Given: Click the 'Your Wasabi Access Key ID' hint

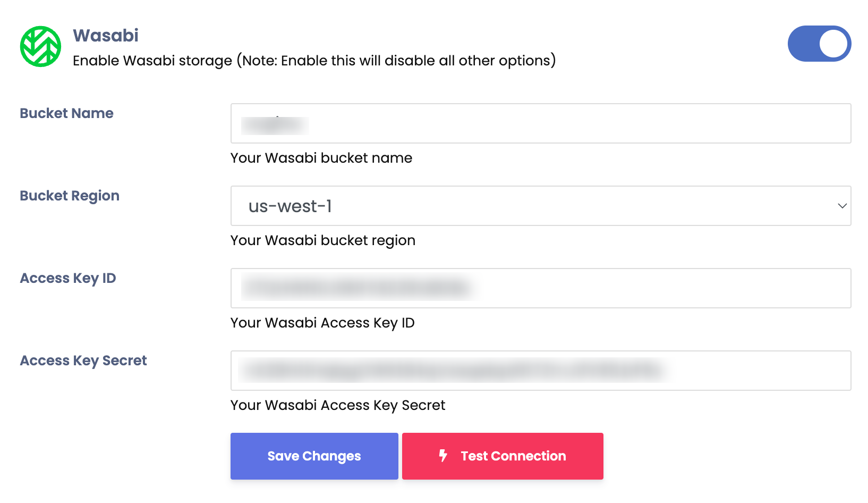Looking at the screenshot, I should [x=322, y=323].
